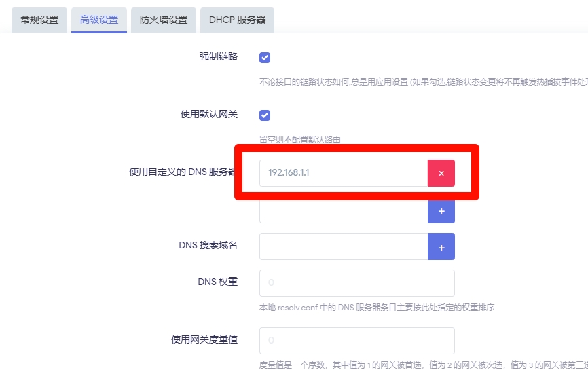Click the 使用网关度量值 input field
The width and height of the screenshot is (588, 370).
[356, 340]
